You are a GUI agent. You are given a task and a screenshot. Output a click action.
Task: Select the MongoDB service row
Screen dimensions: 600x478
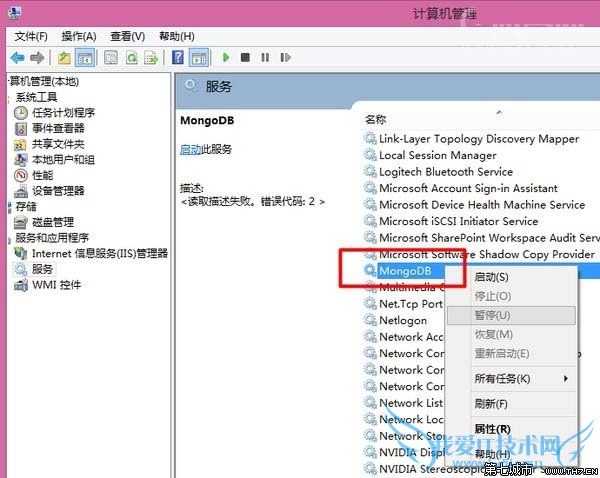point(405,271)
